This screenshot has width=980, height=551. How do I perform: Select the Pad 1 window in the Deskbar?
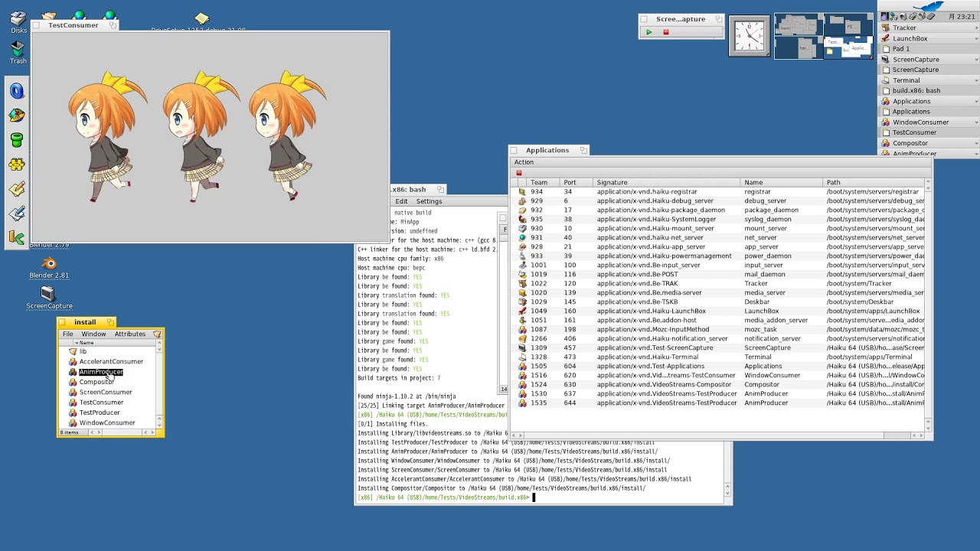928,49
